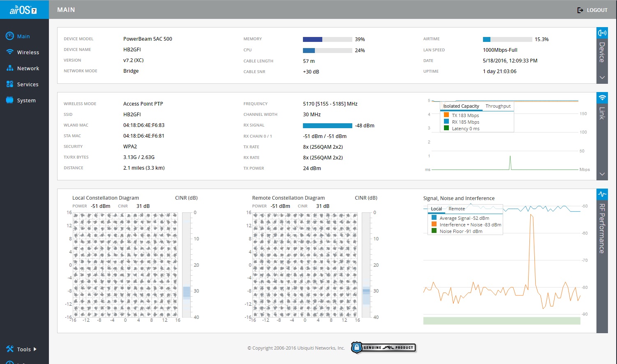Expand the Tools menu arrow
This screenshot has width=617, height=364.
[35, 349]
